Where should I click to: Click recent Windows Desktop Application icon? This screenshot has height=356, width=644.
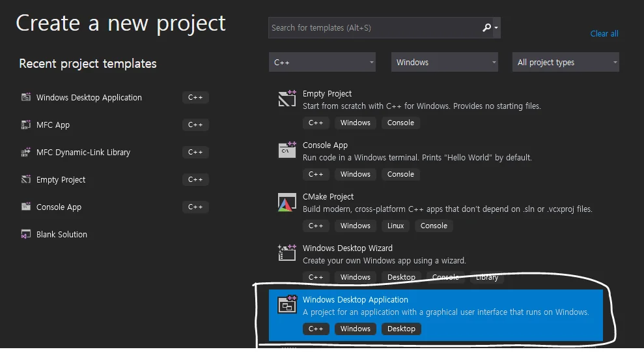tap(26, 97)
